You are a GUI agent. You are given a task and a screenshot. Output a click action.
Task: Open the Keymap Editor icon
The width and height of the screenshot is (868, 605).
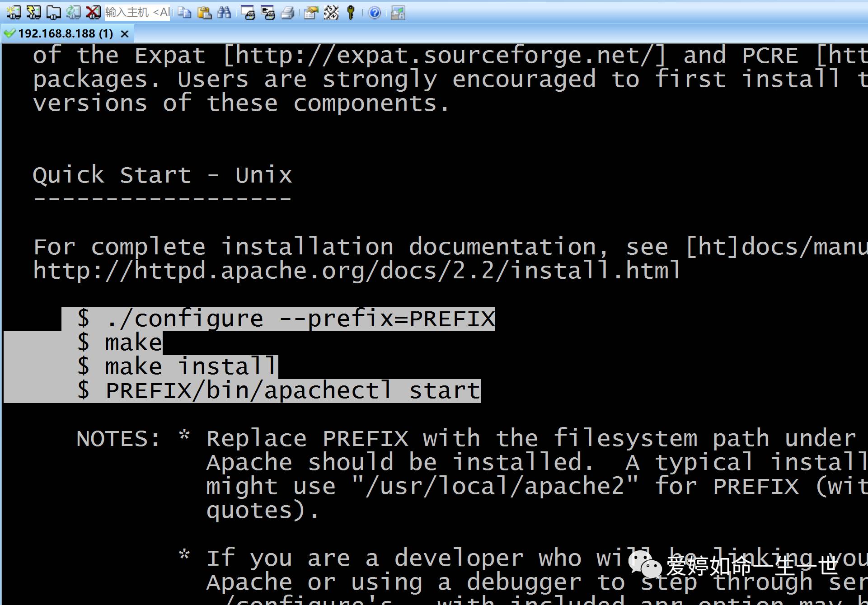coord(331,13)
